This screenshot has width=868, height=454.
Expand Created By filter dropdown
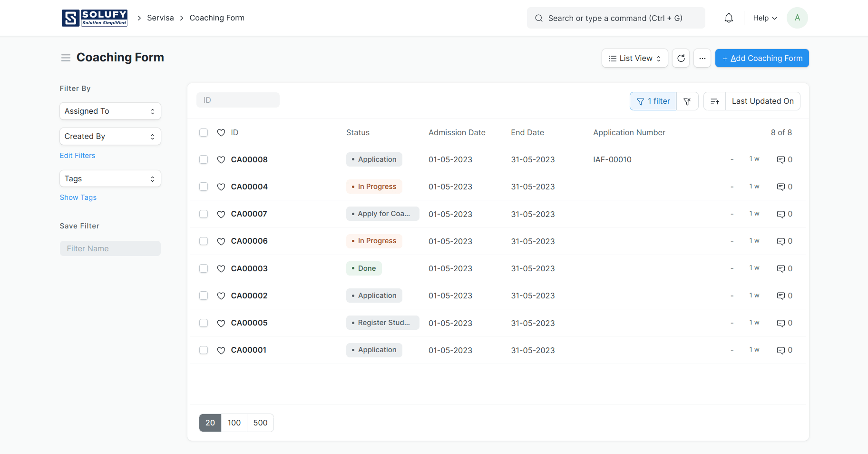click(x=110, y=136)
